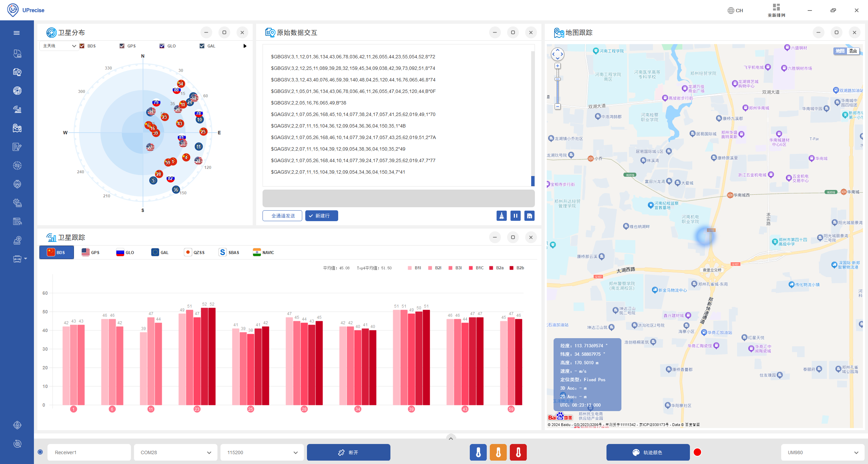
Task: Open firmware upload sidebar icon
Action: (x=17, y=240)
